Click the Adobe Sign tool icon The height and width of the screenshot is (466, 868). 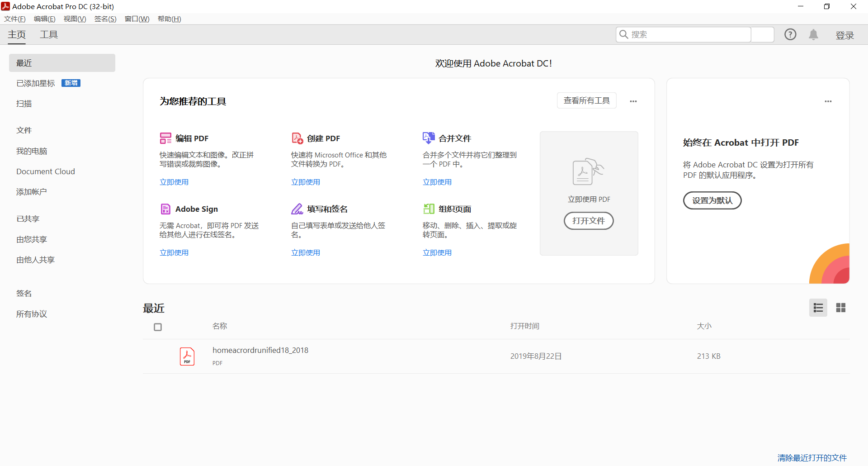tap(165, 209)
